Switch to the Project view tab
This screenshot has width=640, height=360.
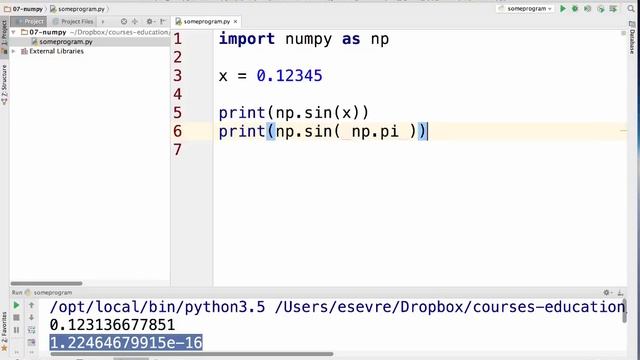tap(29, 21)
